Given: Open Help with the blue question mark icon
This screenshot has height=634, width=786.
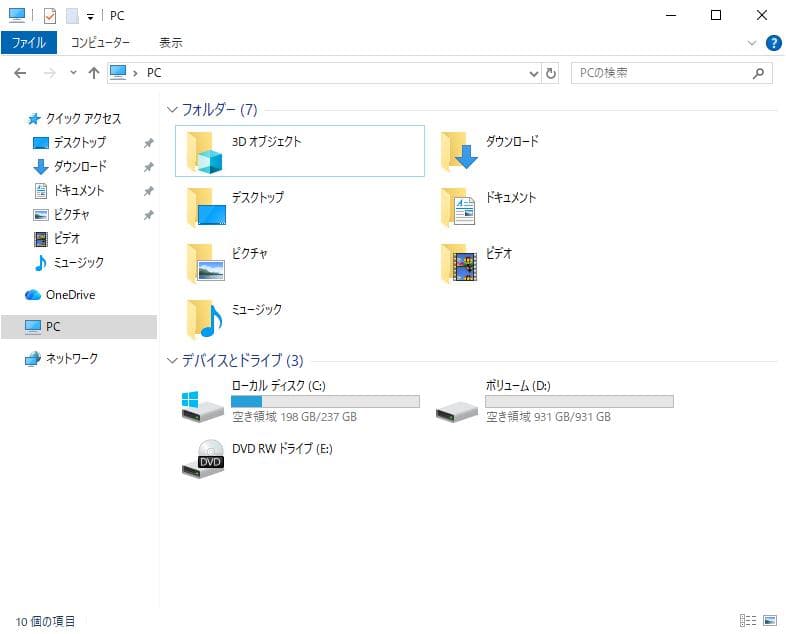Looking at the screenshot, I should (773, 43).
